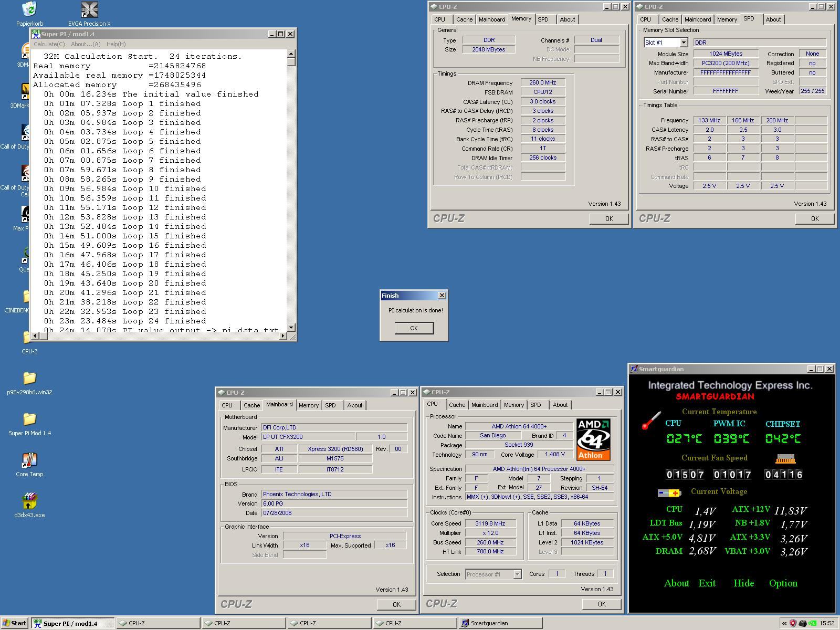840x630 pixels.
Task: Click the Smartguardian battery voltage icon
Action: pyautogui.click(x=669, y=493)
